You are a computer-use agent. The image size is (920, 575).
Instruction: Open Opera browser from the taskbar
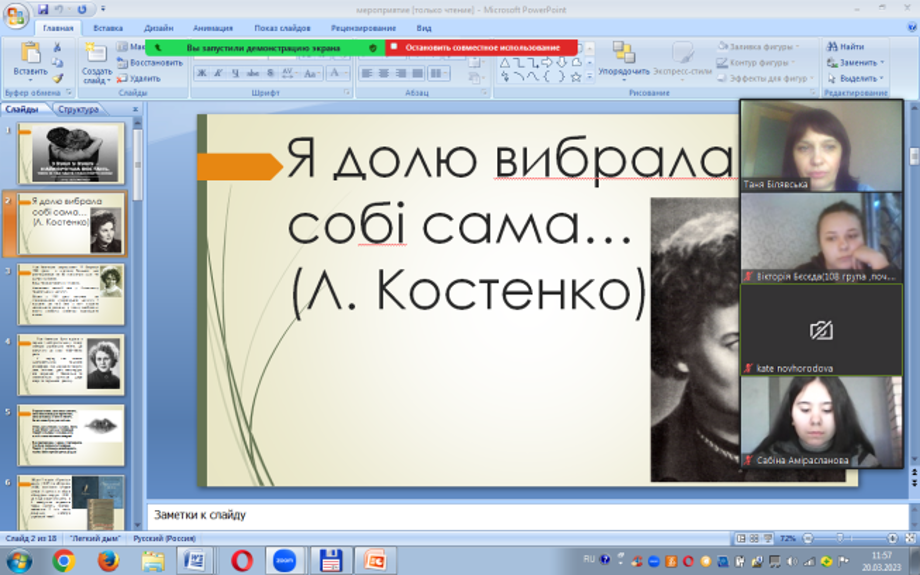point(241,561)
